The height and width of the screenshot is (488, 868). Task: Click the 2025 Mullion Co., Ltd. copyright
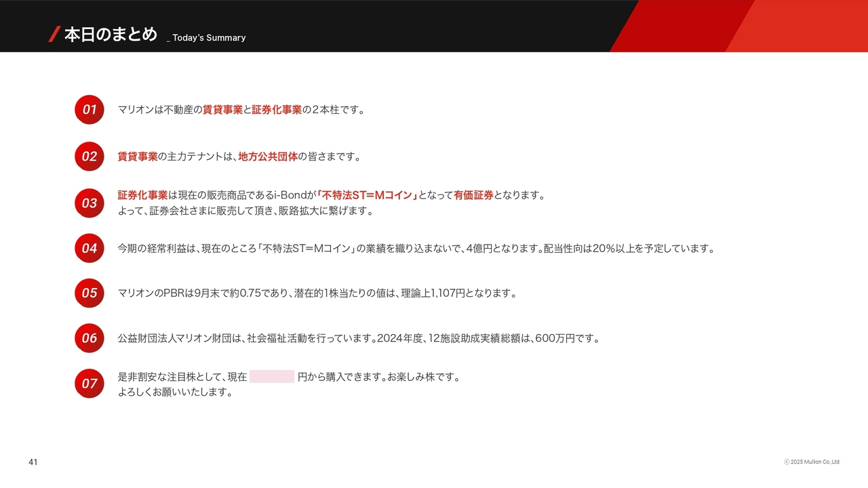[812, 462]
